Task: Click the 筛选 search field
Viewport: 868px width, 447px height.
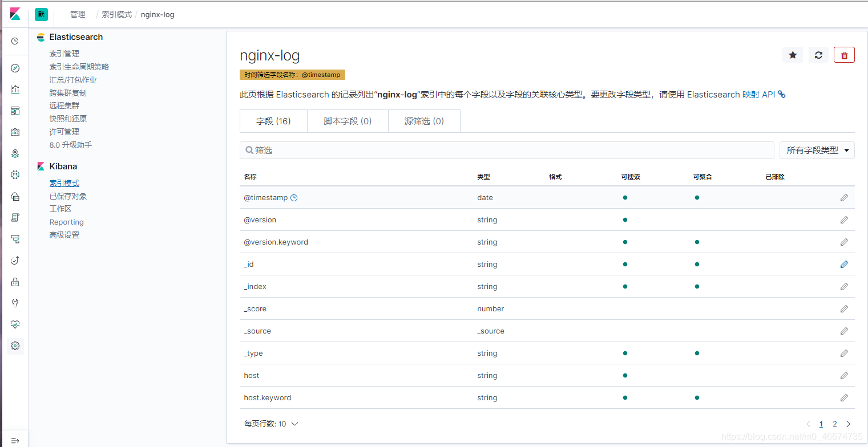Action: click(x=507, y=150)
